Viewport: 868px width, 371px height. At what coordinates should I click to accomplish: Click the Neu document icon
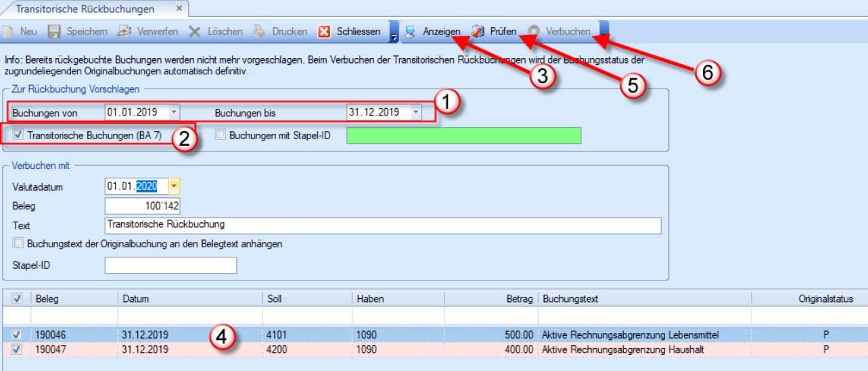point(8,31)
